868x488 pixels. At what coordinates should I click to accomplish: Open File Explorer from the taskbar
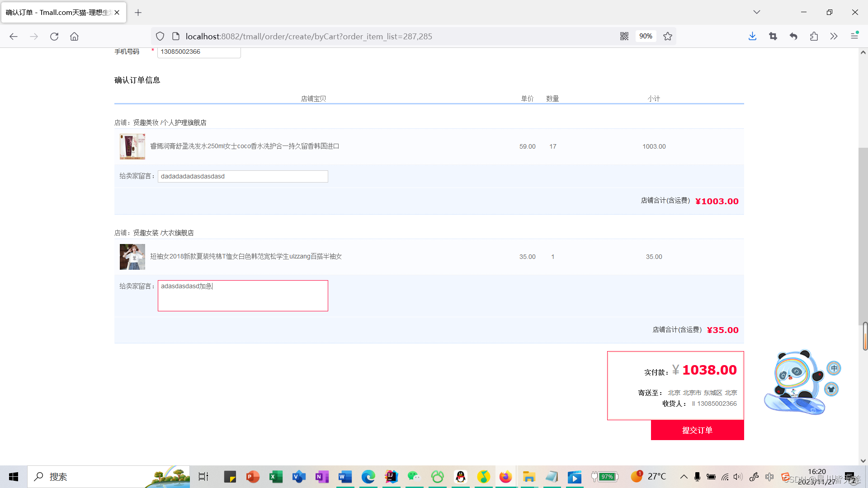[x=529, y=477]
